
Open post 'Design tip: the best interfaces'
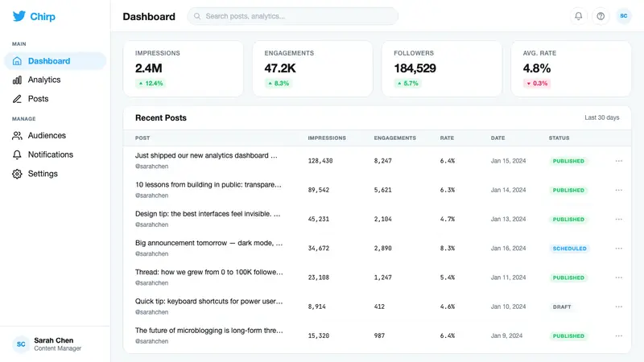point(208,214)
